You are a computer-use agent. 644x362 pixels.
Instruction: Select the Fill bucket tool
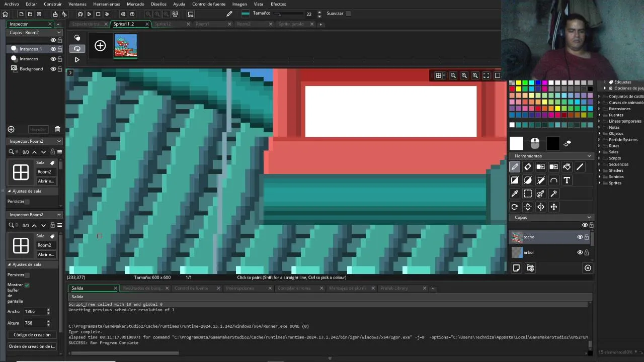pyautogui.click(x=567, y=167)
